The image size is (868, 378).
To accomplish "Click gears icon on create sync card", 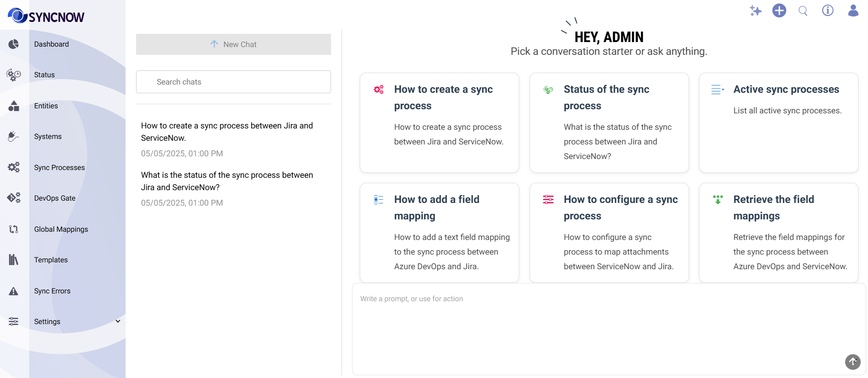I will pyautogui.click(x=379, y=90).
